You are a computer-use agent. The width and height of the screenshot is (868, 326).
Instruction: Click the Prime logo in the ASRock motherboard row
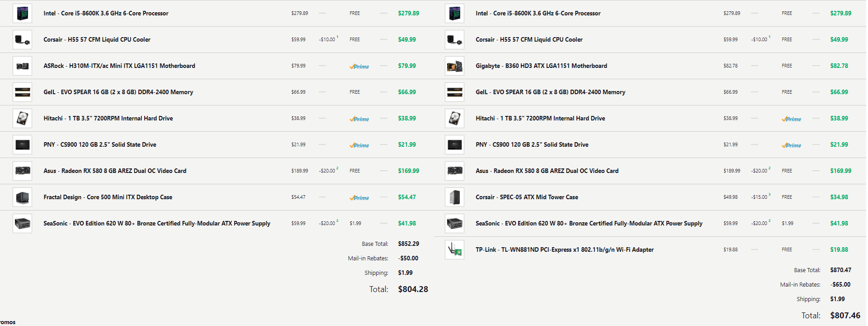[x=359, y=67]
